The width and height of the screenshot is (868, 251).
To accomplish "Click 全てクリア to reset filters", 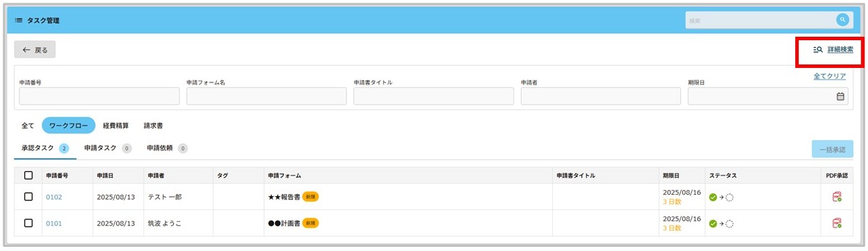I will [x=829, y=76].
